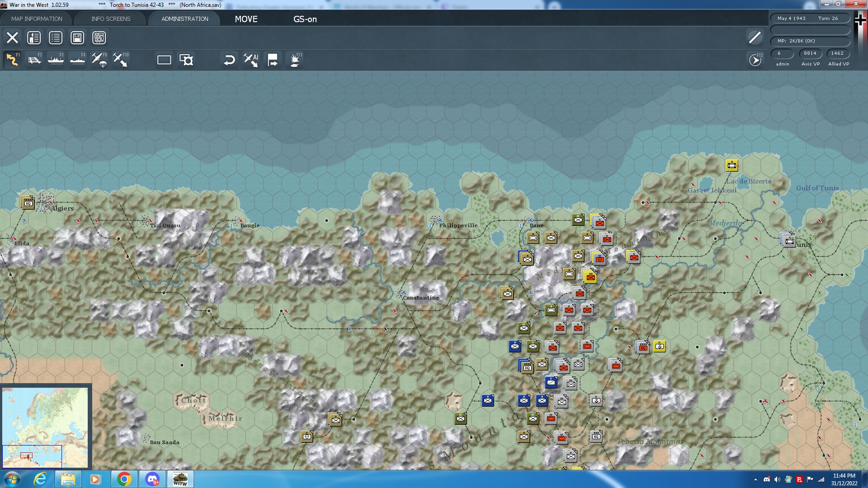This screenshot has width=868, height=488.
Task: Select the Rail Move mode F2 icon
Action: [x=34, y=60]
